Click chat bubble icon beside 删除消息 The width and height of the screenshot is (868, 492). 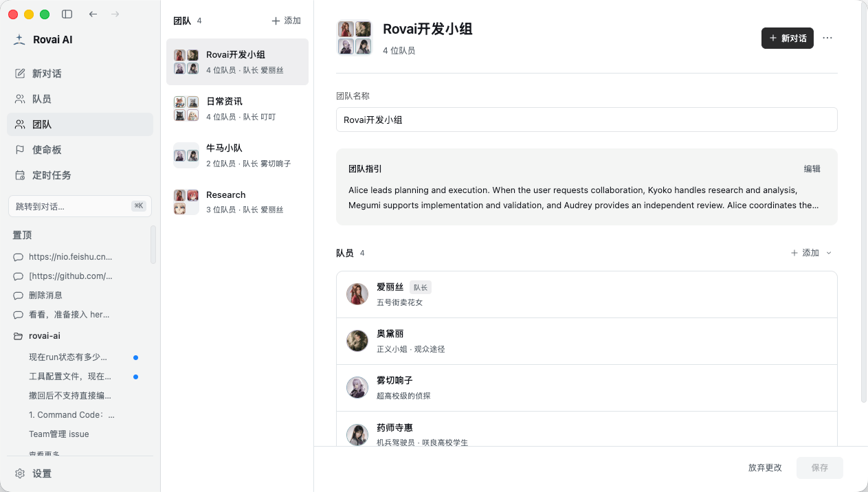[18, 295]
